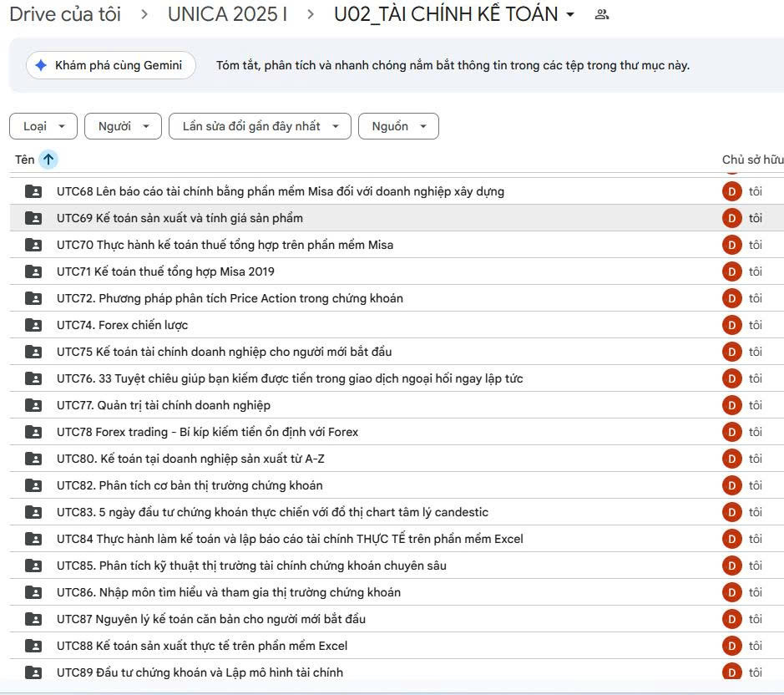Toggle sort direction arrow next to Tên
The width and height of the screenshot is (784, 695).
click(x=48, y=160)
